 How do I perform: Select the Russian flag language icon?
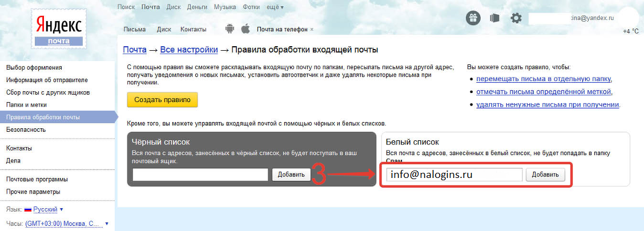coord(28,210)
